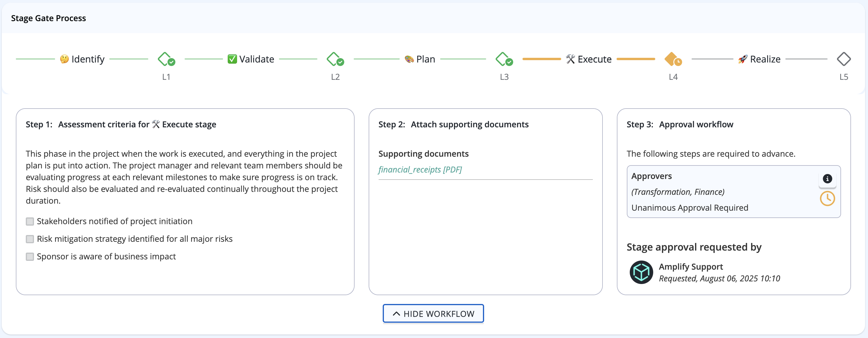Screen dimensions: 868x338
Task: Click the L1 completed gate diamond icon
Action: [166, 59]
